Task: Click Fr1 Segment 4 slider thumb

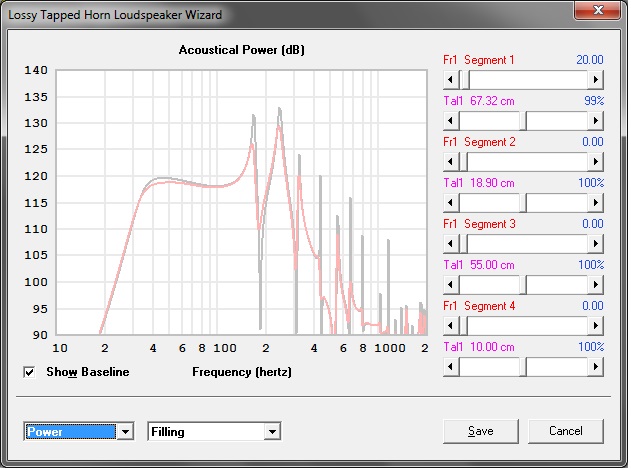Action: (463, 326)
